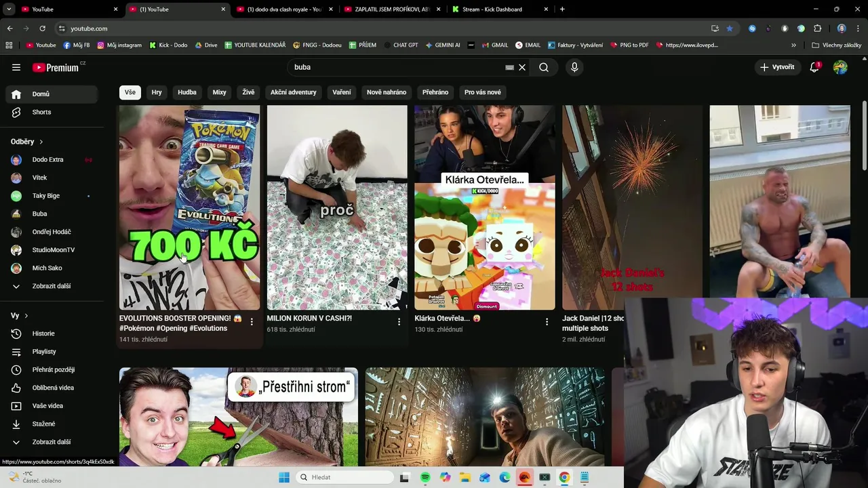
Task: Select the Mixy filter chip
Action: coord(219,92)
